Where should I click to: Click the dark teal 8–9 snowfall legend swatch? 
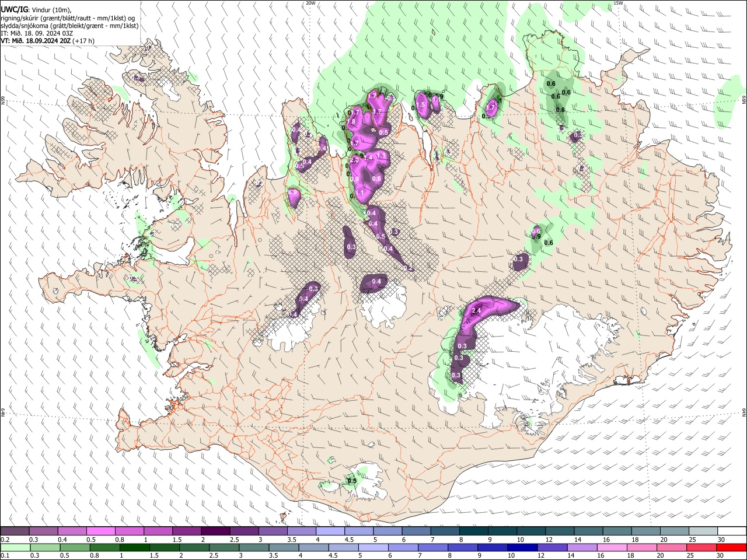point(474,531)
